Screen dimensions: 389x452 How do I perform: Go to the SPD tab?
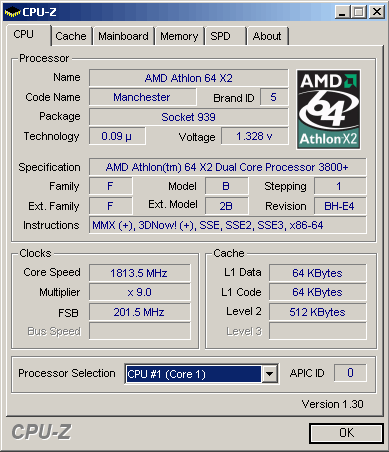click(x=225, y=36)
